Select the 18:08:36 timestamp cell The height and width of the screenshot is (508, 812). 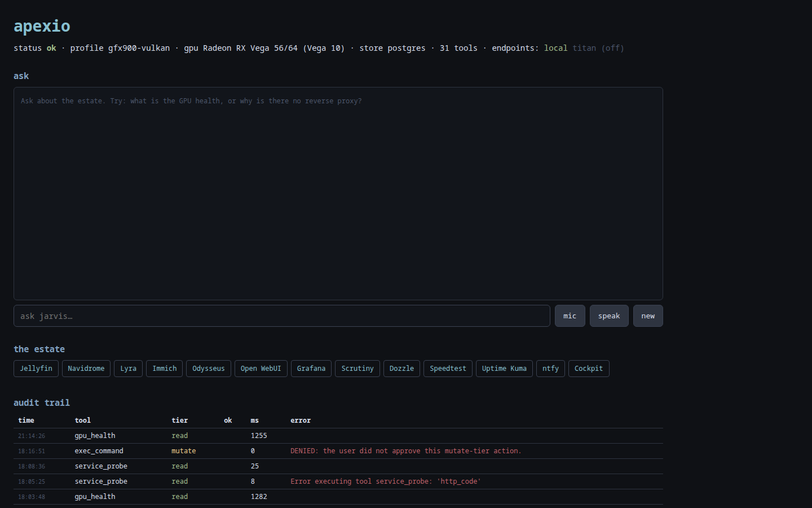[x=32, y=466]
